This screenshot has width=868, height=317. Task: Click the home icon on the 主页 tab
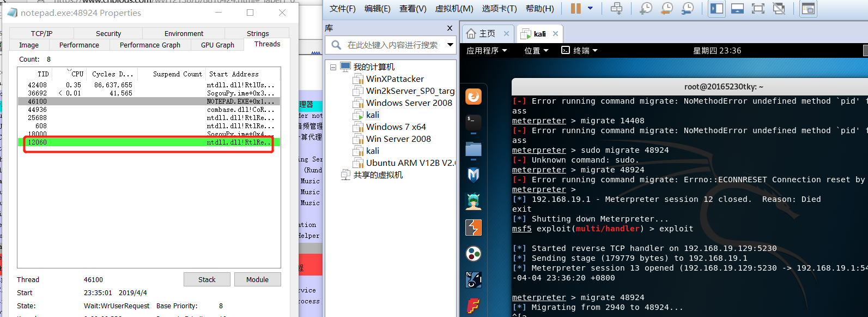(x=471, y=34)
